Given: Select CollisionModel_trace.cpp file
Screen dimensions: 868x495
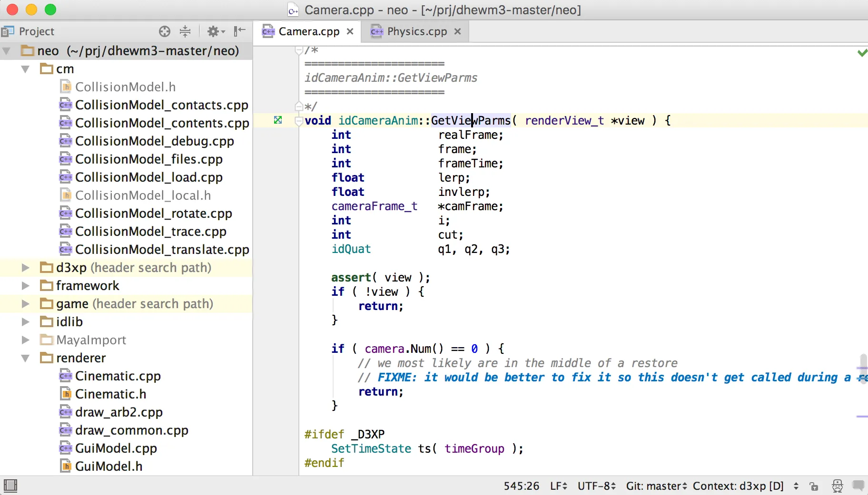Looking at the screenshot, I should click(150, 232).
